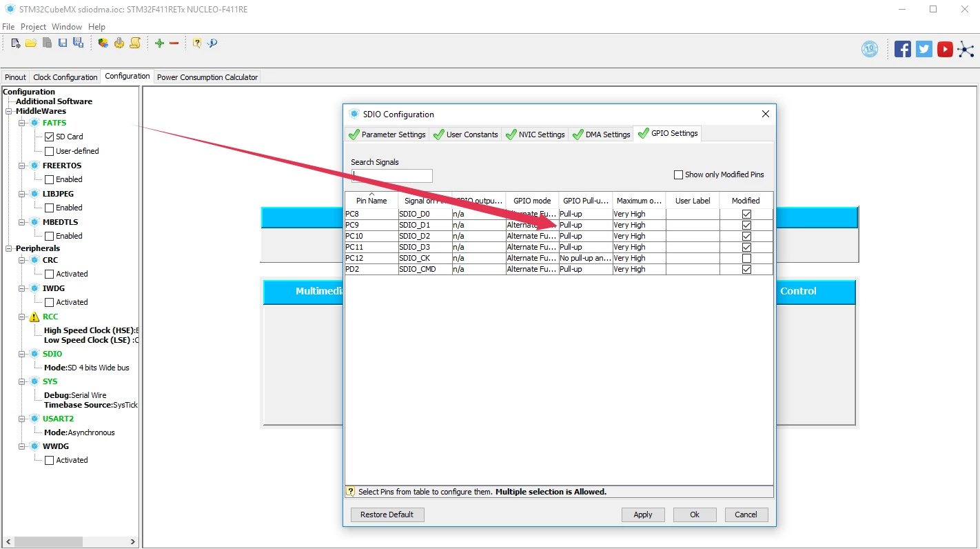980x549 pixels.
Task: Collapse the SYS node expander
Action: (x=22, y=381)
